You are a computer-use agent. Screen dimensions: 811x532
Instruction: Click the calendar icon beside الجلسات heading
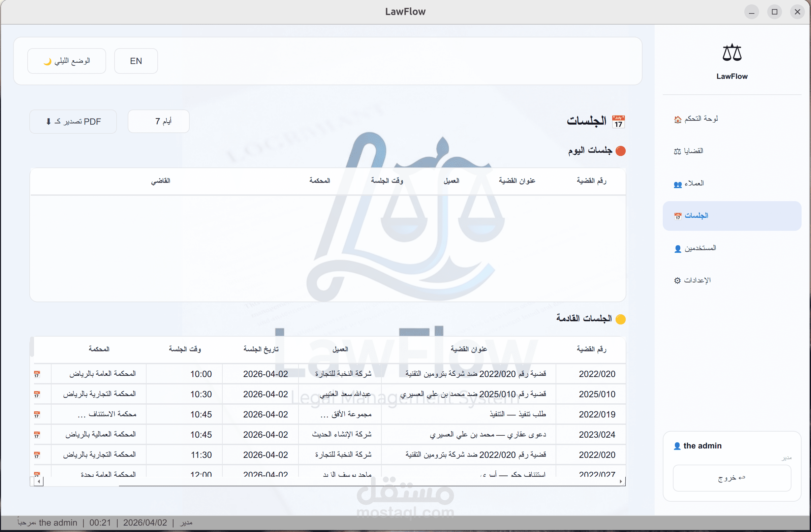618,122
